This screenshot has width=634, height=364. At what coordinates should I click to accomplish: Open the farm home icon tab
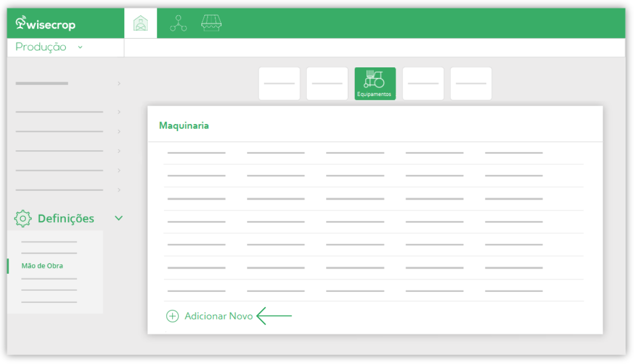tap(141, 23)
